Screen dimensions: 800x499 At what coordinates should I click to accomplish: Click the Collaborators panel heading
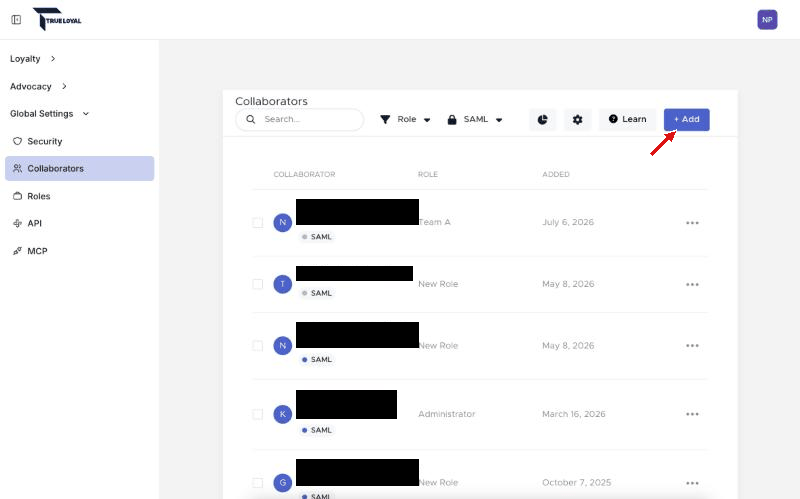(271, 101)
